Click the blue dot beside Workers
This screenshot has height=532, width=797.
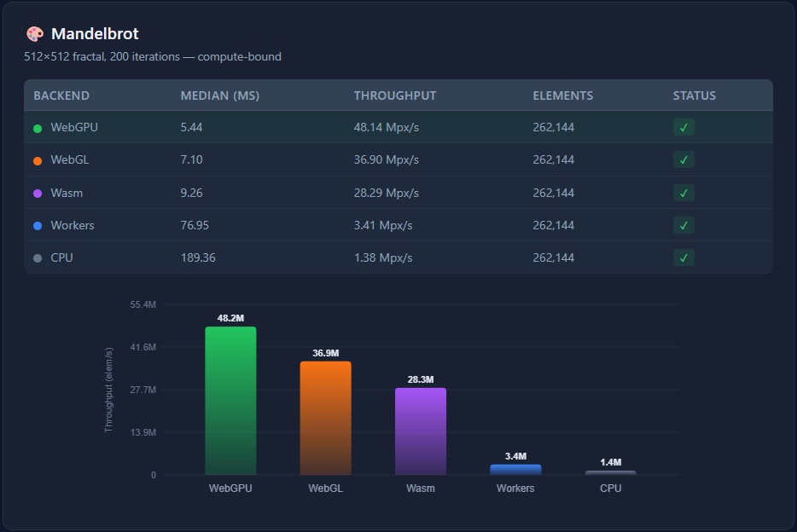tap(36, 225)
